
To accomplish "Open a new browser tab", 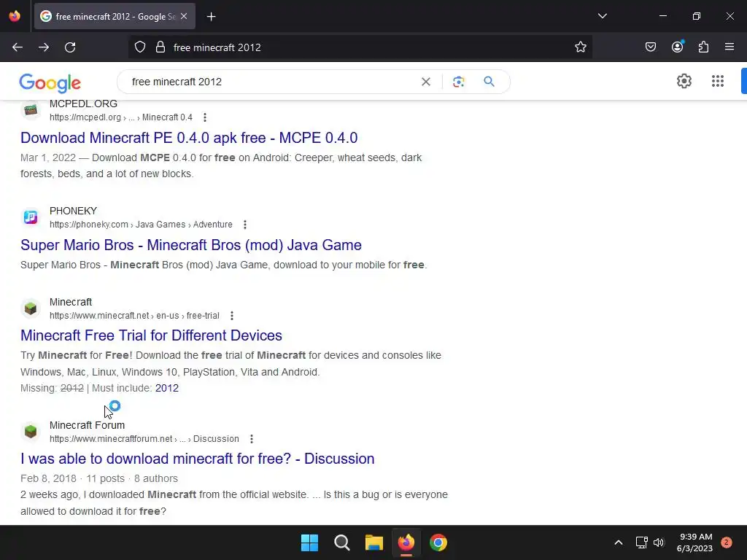I will 212,17.
